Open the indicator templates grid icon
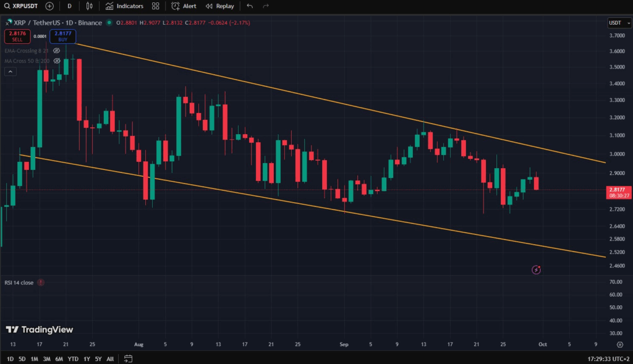 pos(155,6)
